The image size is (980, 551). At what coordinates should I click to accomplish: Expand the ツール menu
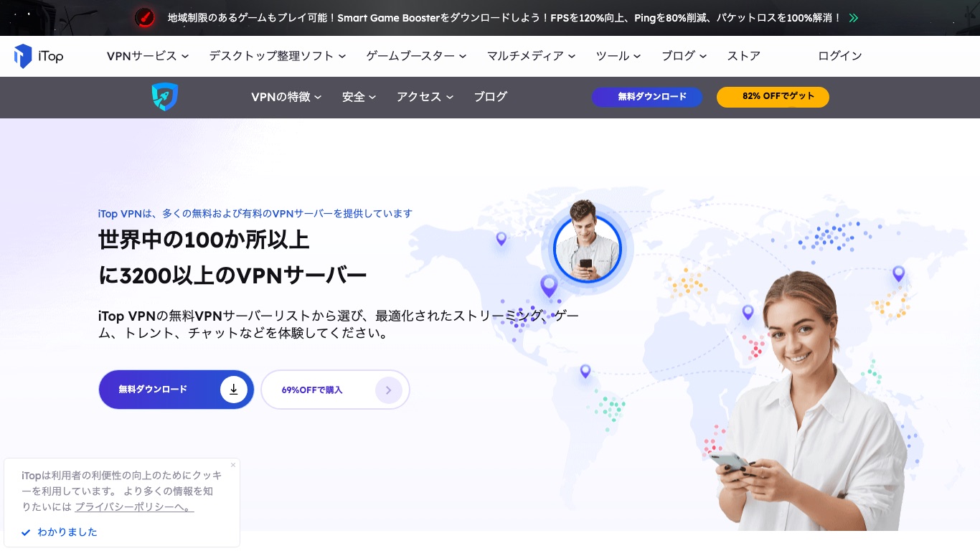(618, 56)
